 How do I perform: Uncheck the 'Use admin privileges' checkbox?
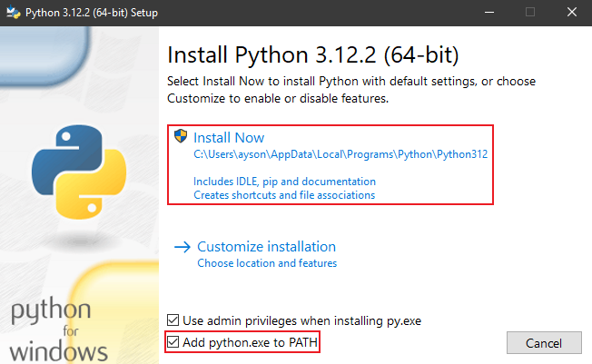(173, 320)
